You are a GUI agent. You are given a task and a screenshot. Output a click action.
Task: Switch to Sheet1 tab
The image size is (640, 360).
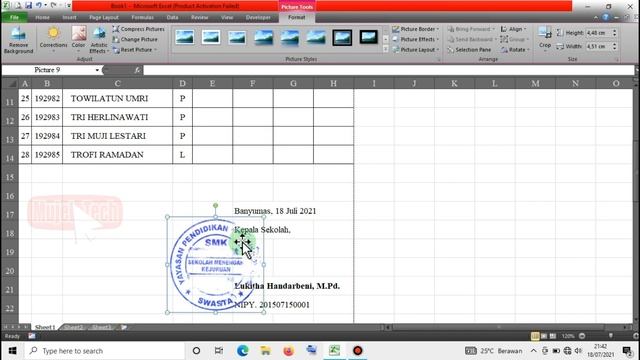(x=44, y=327)
